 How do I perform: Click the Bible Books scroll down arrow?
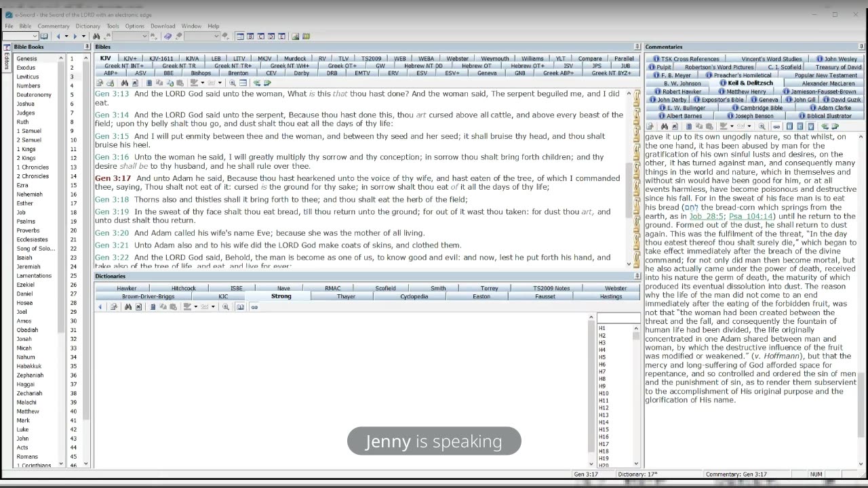coord(61,464)
